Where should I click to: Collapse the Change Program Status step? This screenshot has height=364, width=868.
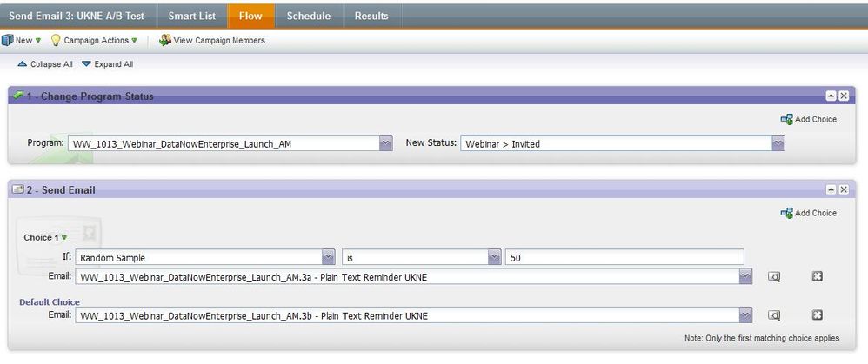click(831, 96)
